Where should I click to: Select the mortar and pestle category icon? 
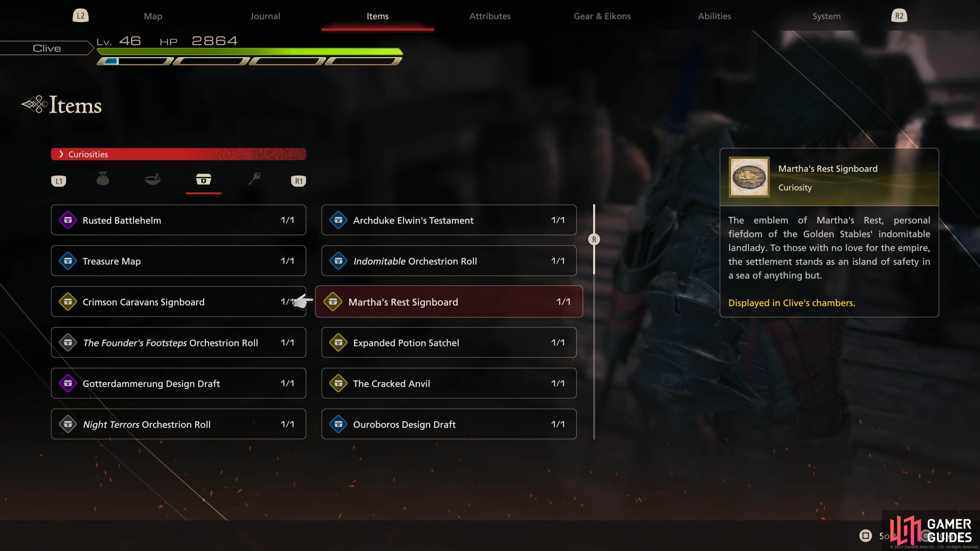[x=153, y=179]
